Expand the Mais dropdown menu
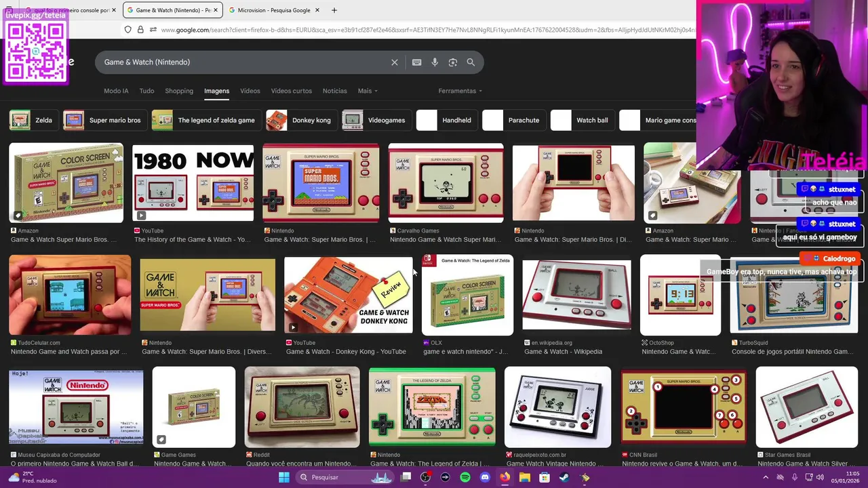This screenshot has height=488, width=868. click(368, 91)
